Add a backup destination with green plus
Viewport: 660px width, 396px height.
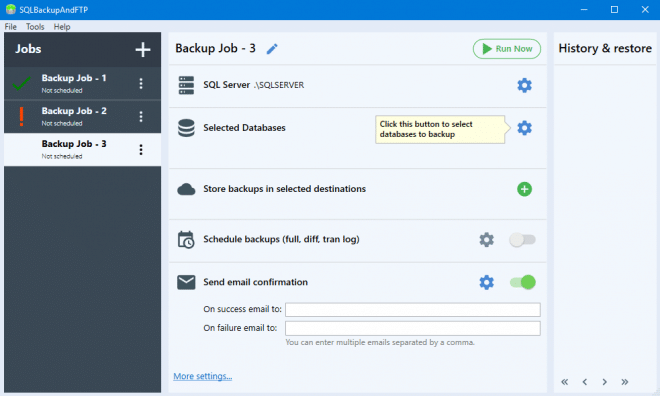524,189
